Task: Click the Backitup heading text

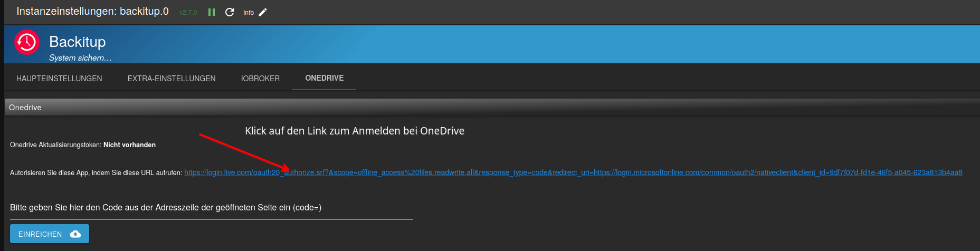Action: pyautogui.click(x=77, y=42)
